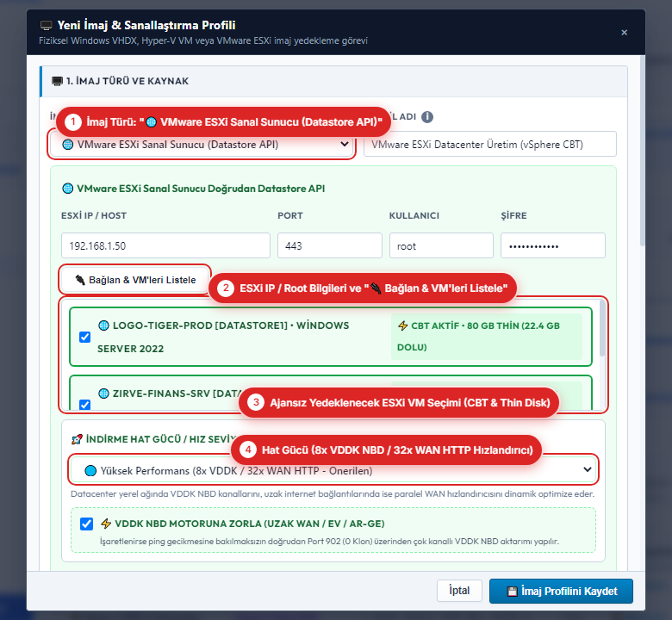Click the dialog's main vertical scrollbar
Screen dimensions: 672x620
[x=642, y=150]
